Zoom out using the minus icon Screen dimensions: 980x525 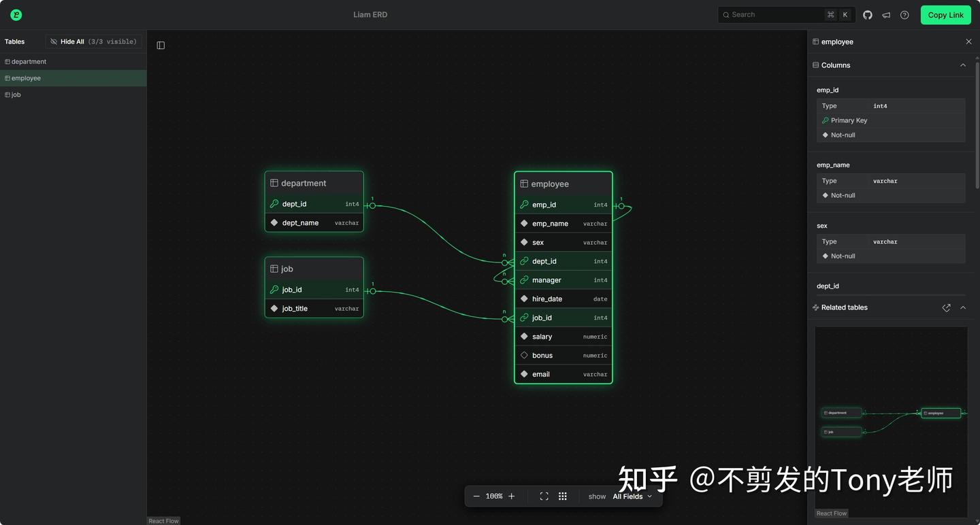(x=477, y=496)
